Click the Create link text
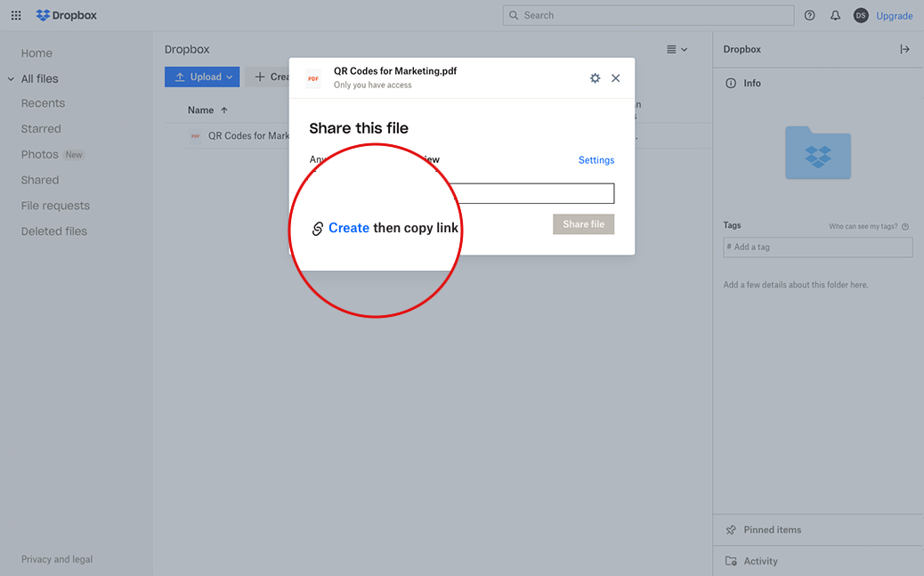This screenshot has height=576, width=924. point(348,228)
